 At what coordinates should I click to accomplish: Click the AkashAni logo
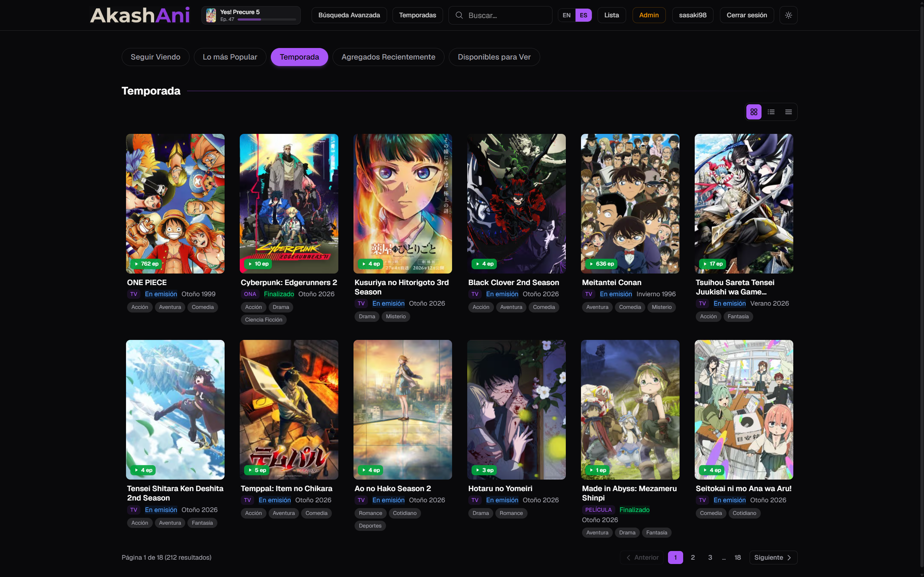pyautogui.click(x=140, y=15)
